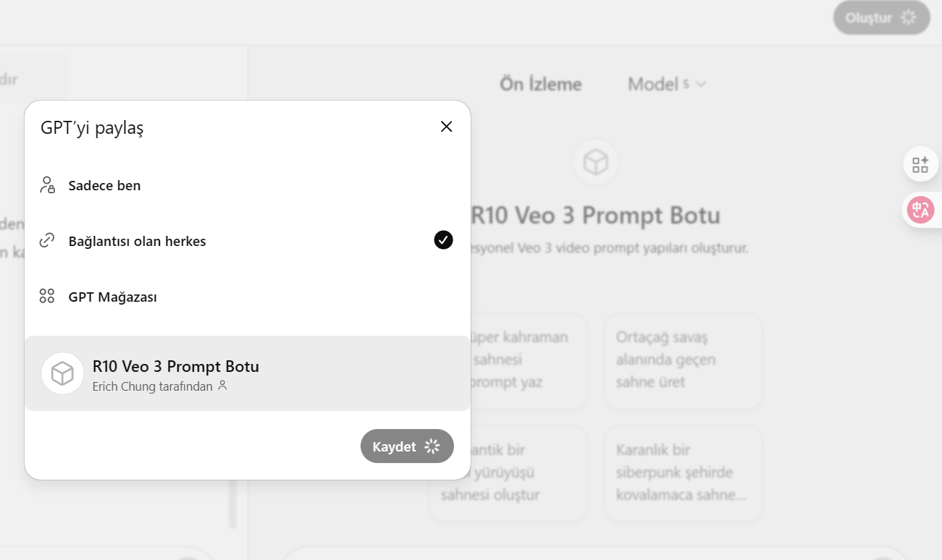
Task: Click the cube avatar in the R10 Veo 3 card
Action: 63,373
